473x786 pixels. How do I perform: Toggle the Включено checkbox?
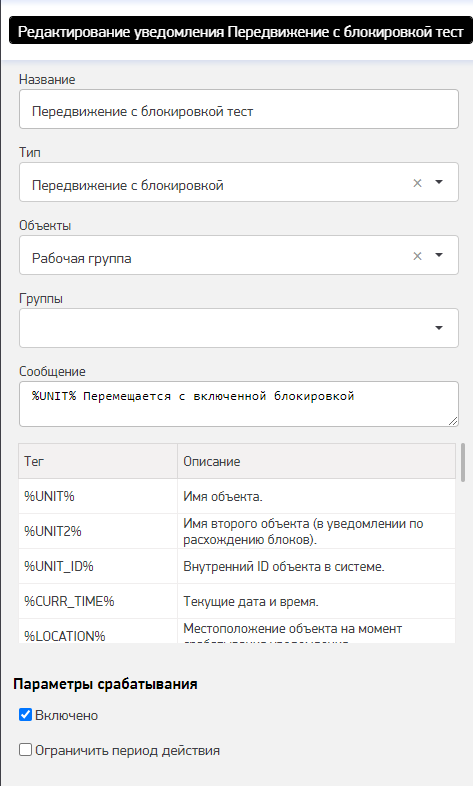tap(26, 715)
